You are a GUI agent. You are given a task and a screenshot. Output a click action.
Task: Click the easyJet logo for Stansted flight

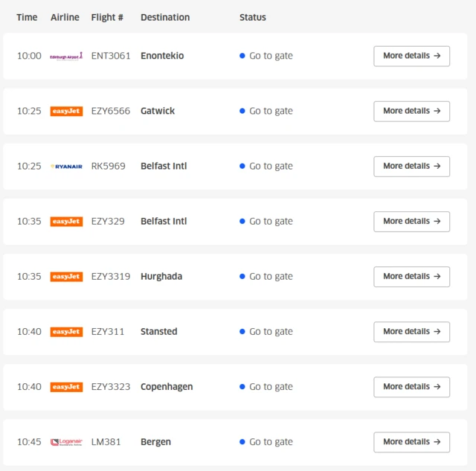66,332
